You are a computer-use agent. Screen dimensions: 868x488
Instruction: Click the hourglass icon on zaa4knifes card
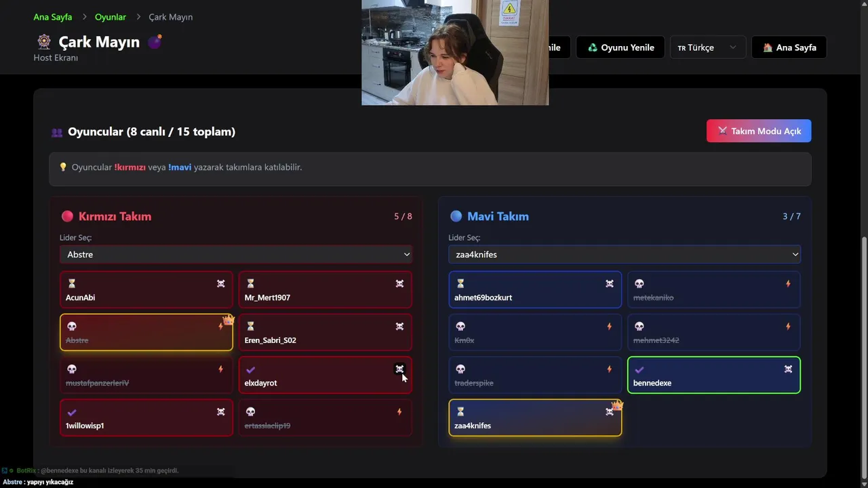tap(460, 411)
